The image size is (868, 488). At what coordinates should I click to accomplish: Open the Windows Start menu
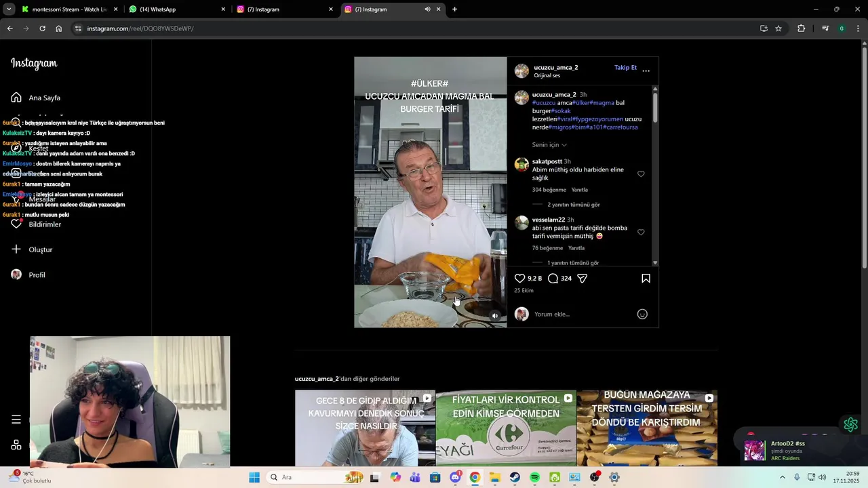pos(254,477)
